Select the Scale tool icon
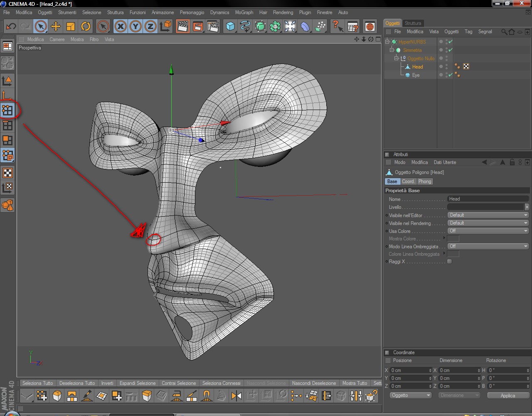The image size is (532, 416). (71, 27)
